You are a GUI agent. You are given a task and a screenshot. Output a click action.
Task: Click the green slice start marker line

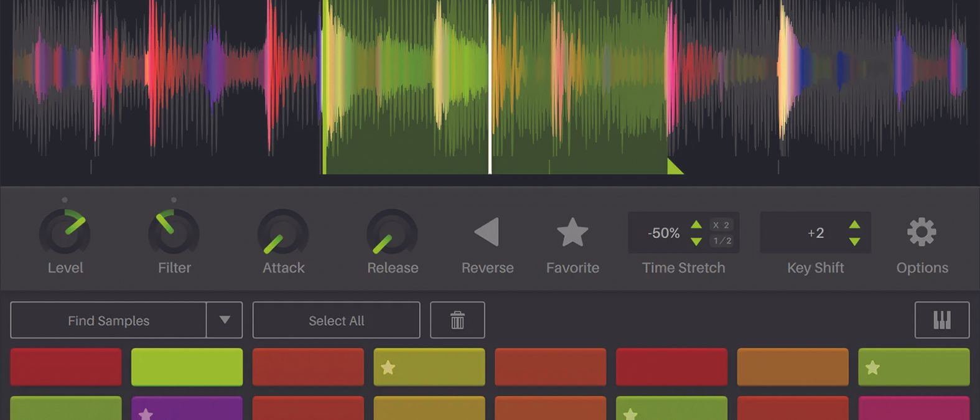click(x=324, y=87)
